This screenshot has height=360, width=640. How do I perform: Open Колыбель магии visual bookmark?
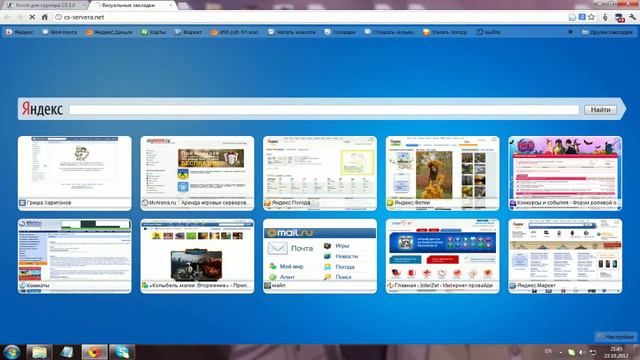(197, 256)
